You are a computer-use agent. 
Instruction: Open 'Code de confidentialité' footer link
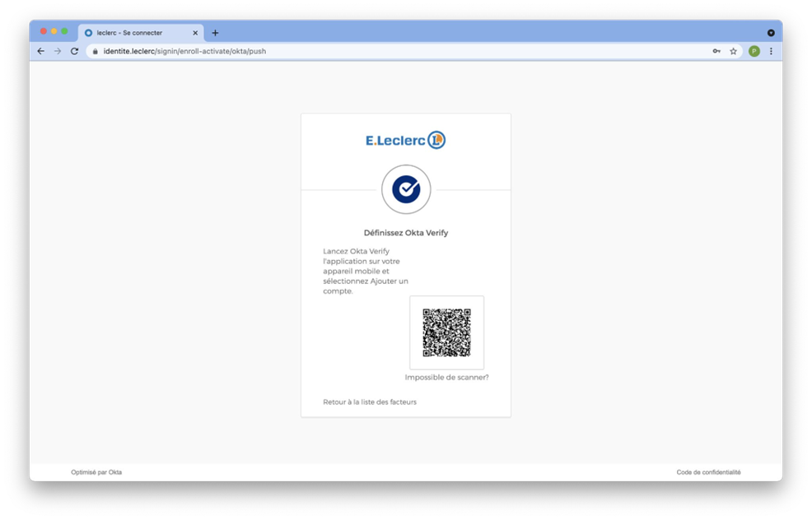point(708,472)
